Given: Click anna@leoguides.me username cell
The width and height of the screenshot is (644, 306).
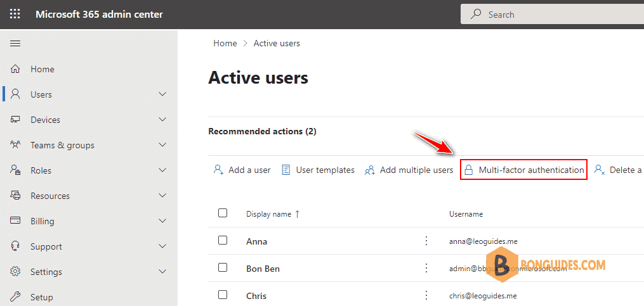Looking at the screenshot, I should (483, 241).
